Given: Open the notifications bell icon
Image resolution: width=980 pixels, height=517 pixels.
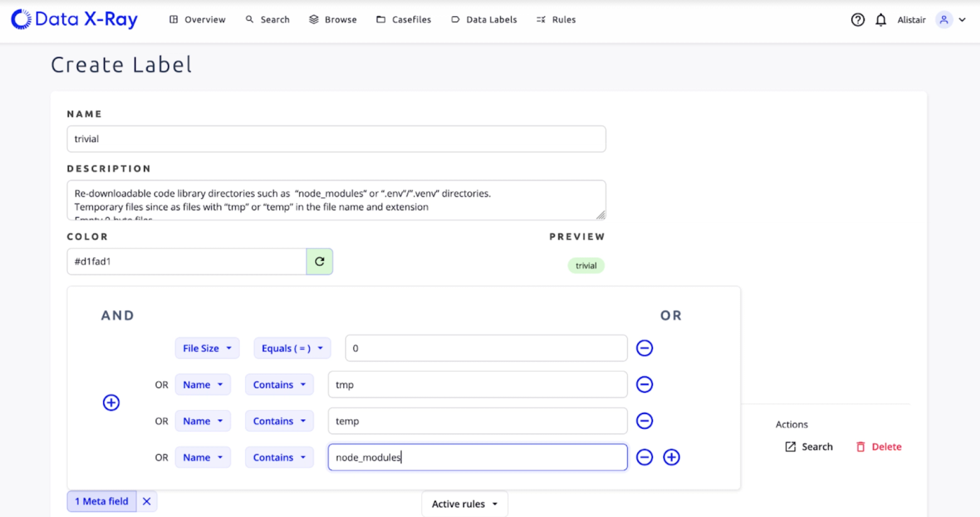Looking at the screenshot, I should (x=881, y=20).
